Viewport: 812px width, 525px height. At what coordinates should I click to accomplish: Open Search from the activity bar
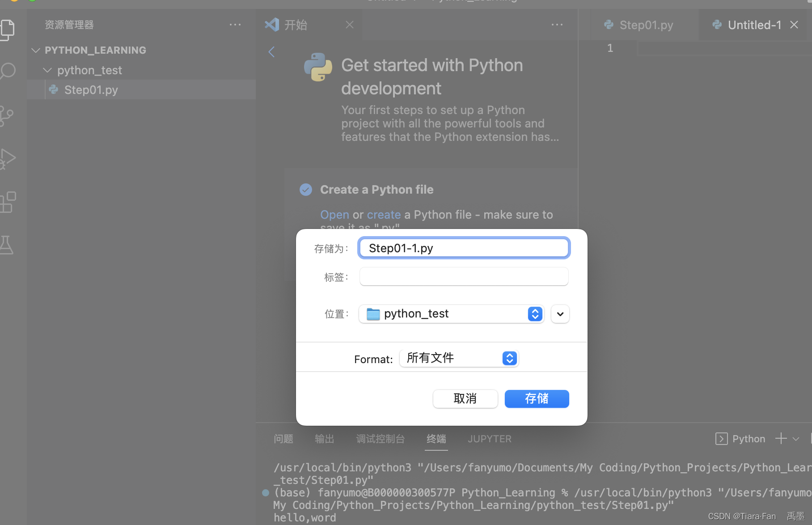coord(8,71)
